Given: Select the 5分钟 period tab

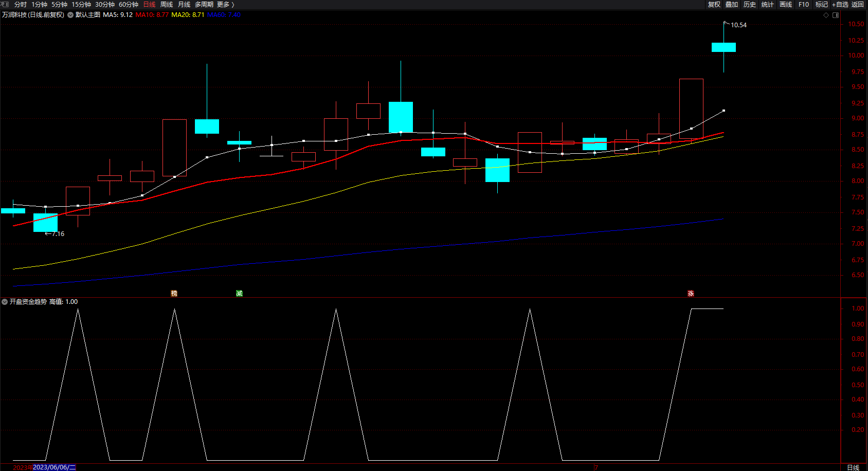Looking at the screenshot, I should tap(59, 5).
